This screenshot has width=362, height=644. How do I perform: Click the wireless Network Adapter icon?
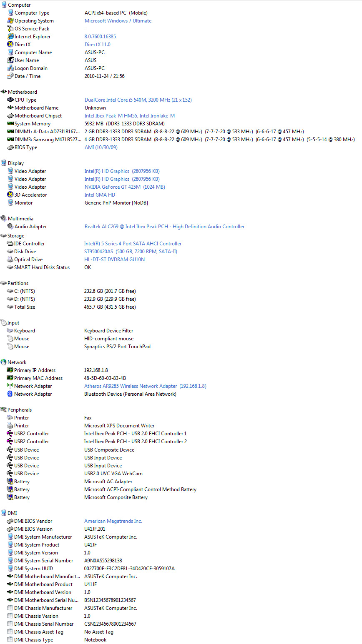pyautogui.click(x=10, y=386)
